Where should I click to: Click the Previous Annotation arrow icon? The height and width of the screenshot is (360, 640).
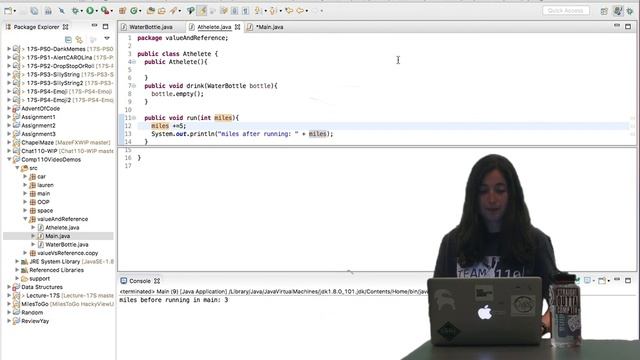(273, 11)
